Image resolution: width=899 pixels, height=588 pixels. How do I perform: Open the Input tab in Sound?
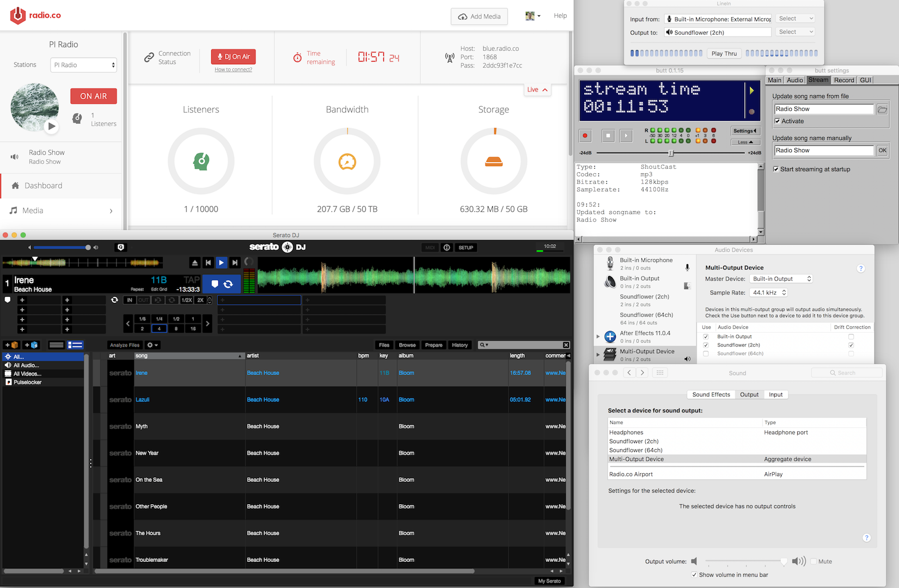pyautogui.click(x=776, y=395)
